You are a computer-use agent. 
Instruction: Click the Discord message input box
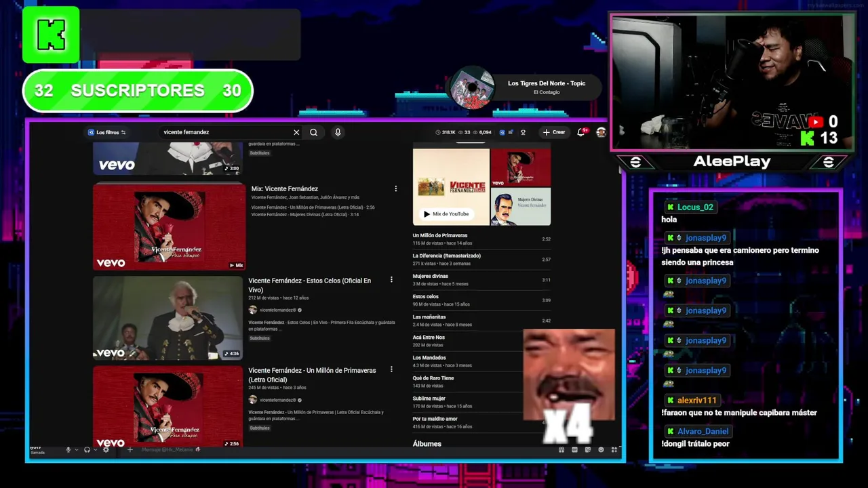click(x=339, y=449)
